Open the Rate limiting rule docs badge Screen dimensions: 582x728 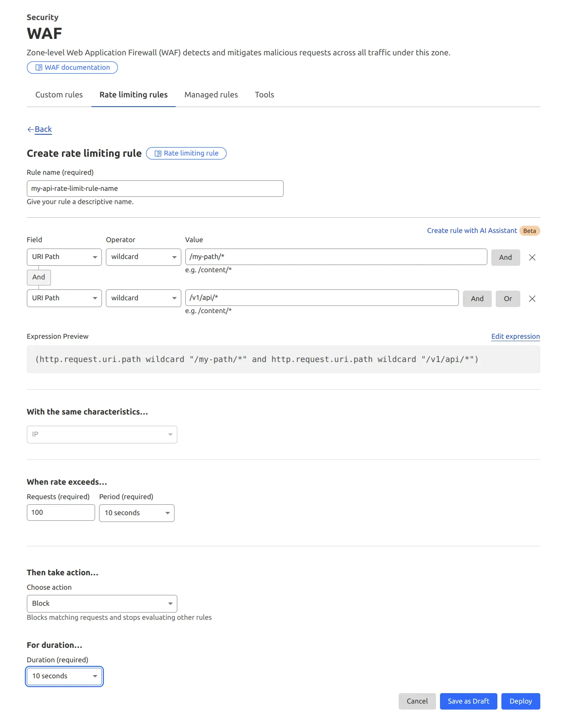click(186, 153)
